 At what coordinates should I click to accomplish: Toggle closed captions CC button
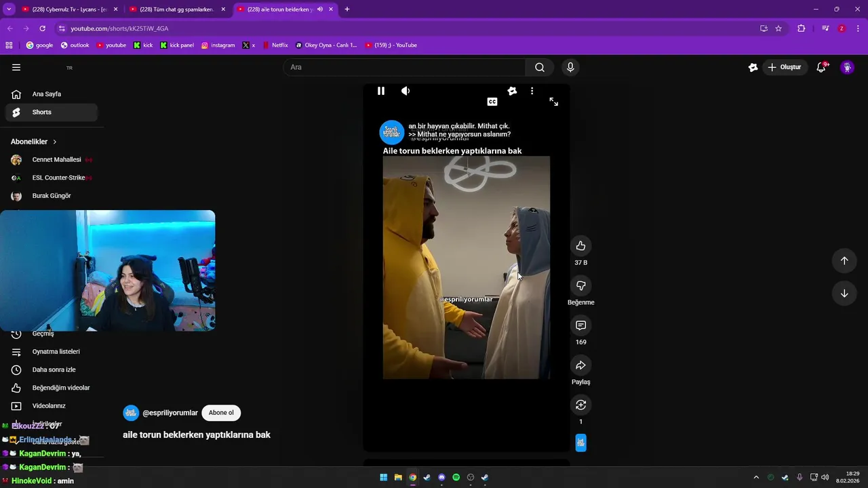pos(492,102)
